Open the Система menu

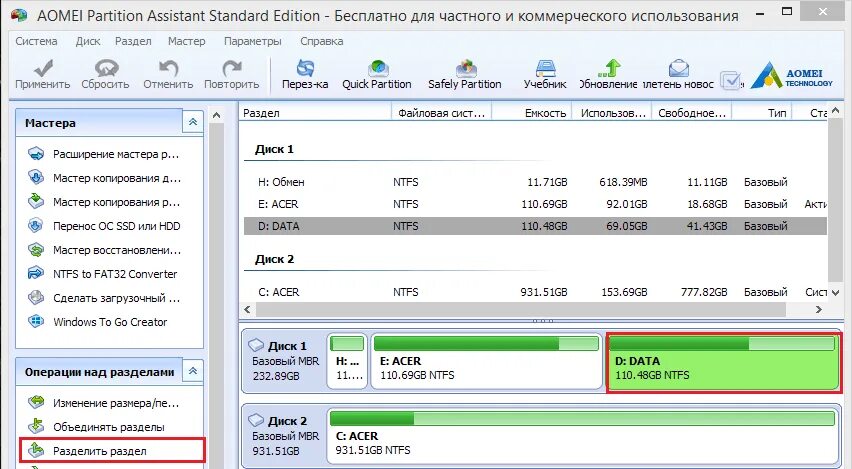point(36,41)
